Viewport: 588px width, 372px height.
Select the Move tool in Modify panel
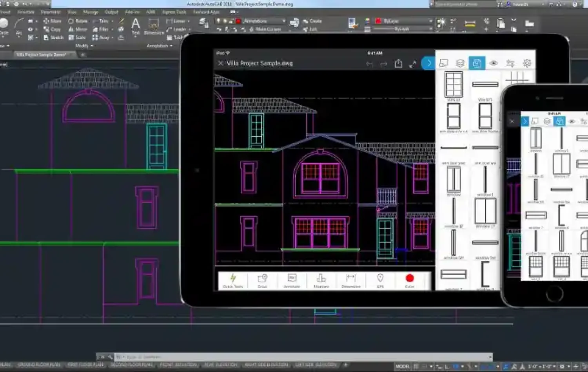(x=52, y=21)
